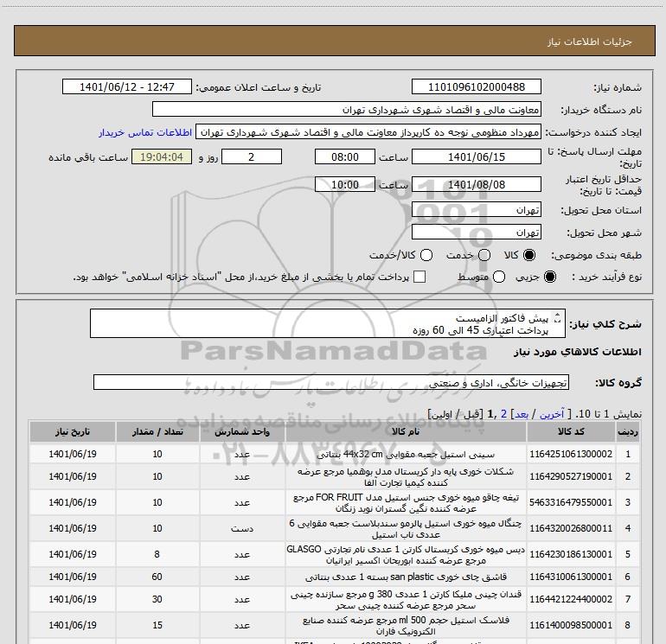This screenshot has height=644, width=666.
Task: Click the announcement date 1401/06/12 field
Action: point(127,86)
